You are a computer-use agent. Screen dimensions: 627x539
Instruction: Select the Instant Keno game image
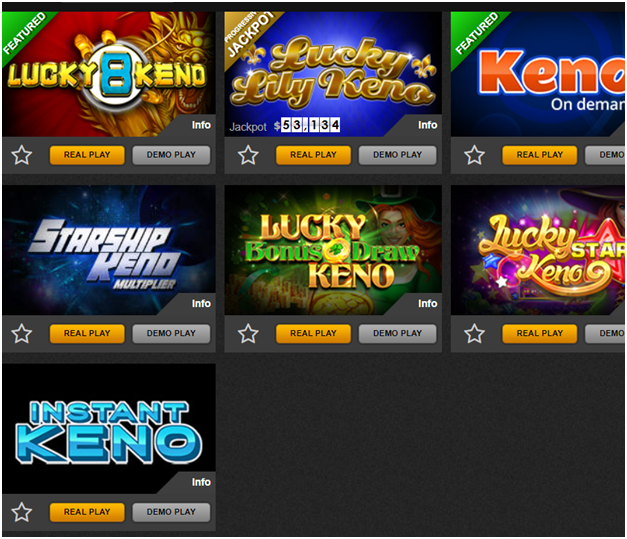[x=109, y=429]
